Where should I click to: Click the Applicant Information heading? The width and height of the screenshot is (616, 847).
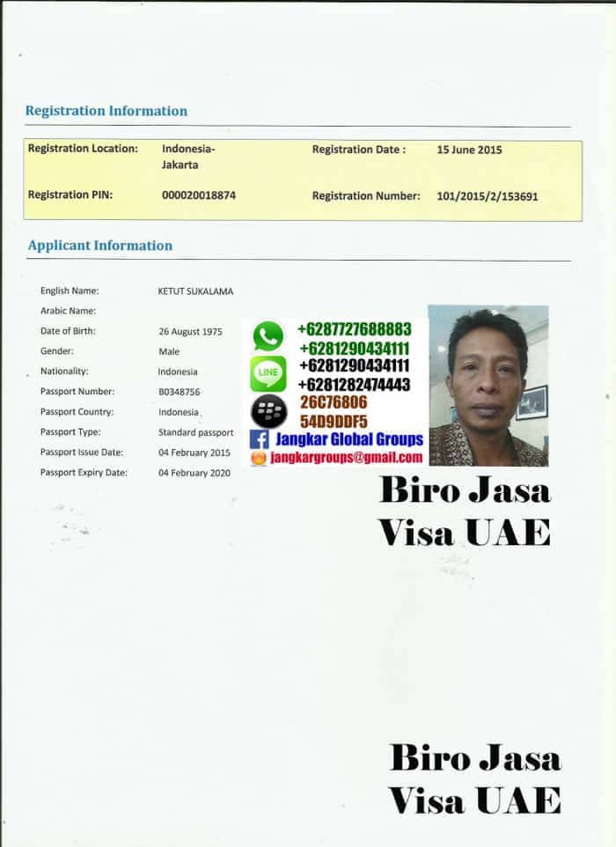coord(99,246)
